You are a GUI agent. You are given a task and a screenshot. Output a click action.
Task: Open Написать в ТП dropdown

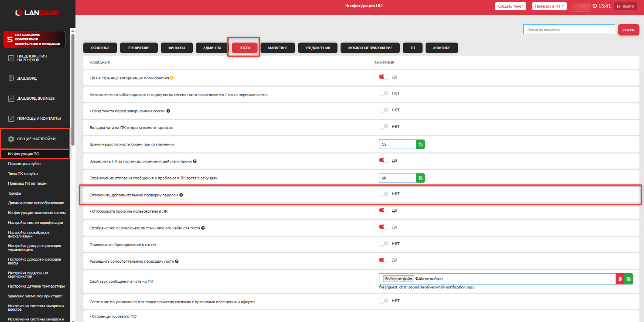click(x=549, y=6)
